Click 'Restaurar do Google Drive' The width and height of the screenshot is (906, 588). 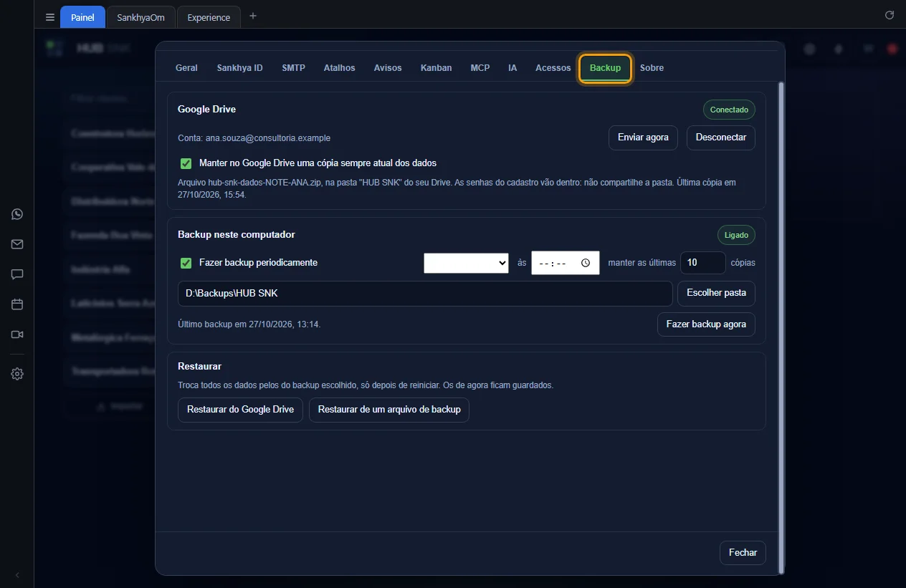coord(240,410)
